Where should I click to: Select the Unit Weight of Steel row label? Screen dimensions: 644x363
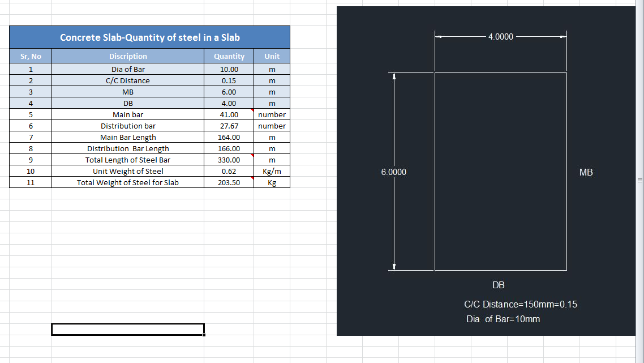coord(127,171)
